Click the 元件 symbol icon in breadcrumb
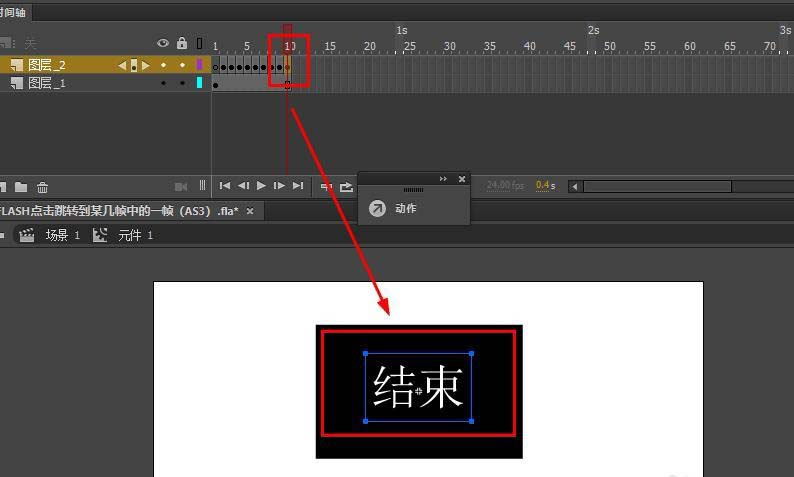This screenshot has height=477, width=794. (100, 235)
